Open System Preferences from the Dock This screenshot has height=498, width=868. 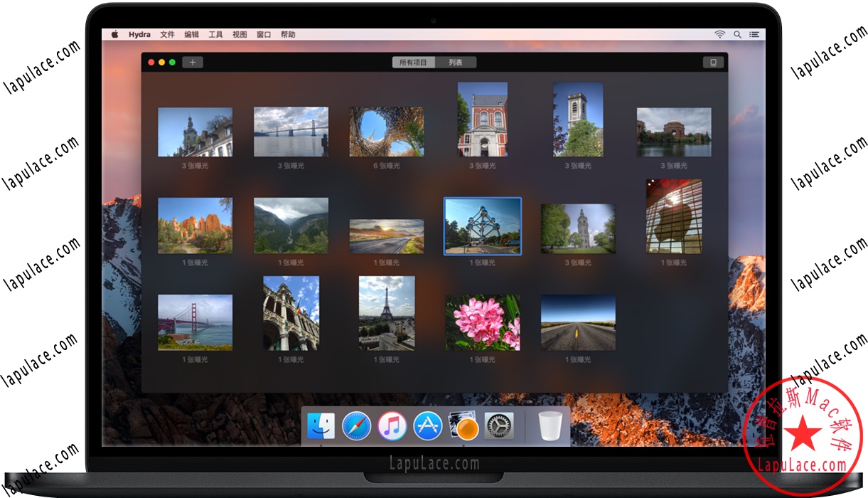pyautogui.click(x=500, y=427)
